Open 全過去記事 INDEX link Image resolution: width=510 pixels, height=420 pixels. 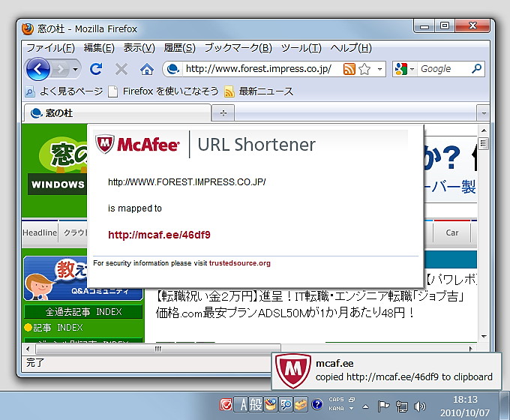click(x=83, y=312)
